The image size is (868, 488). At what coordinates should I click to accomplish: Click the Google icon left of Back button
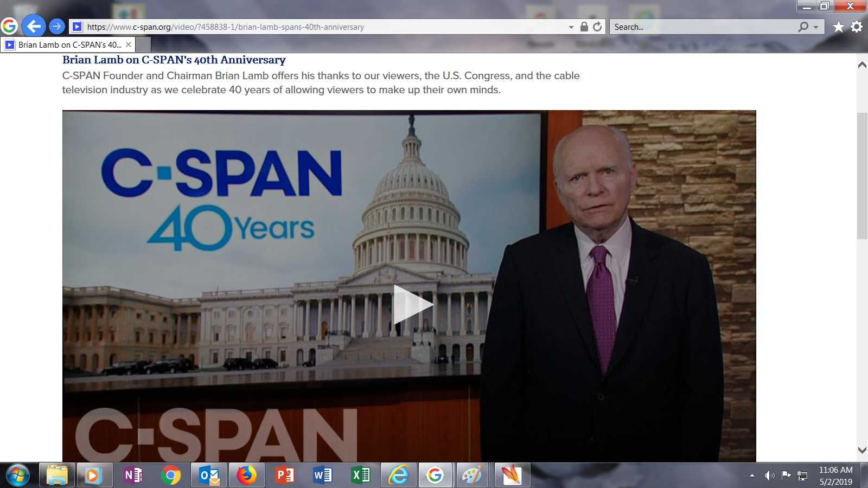[x=9, y=26]
